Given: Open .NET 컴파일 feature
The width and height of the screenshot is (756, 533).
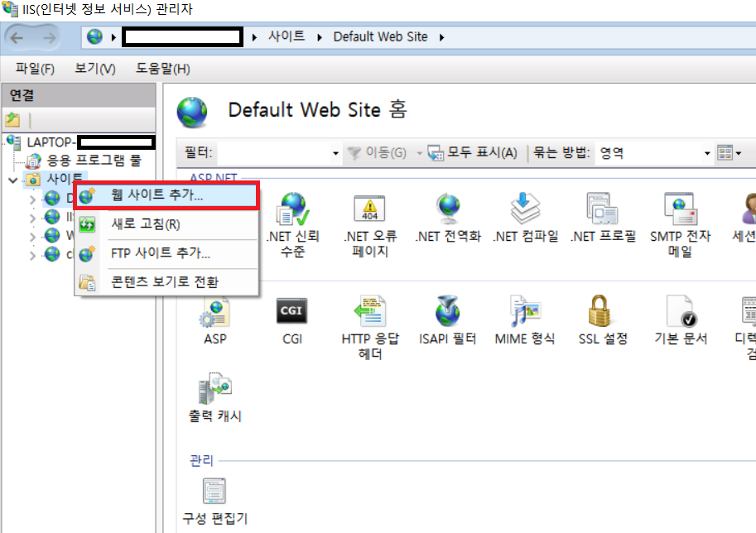Looking at the screenshot, I should pos(526,217).
